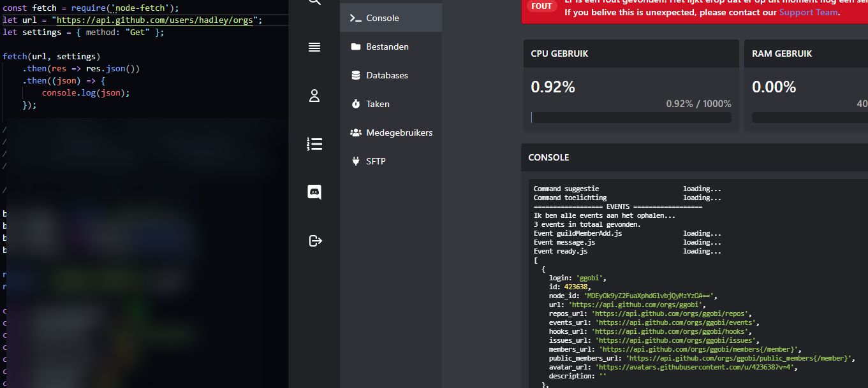Click the RAM usage progress bar
Image resolution: width=868 pixels, height=388 pixels.
tap(809, 118)
